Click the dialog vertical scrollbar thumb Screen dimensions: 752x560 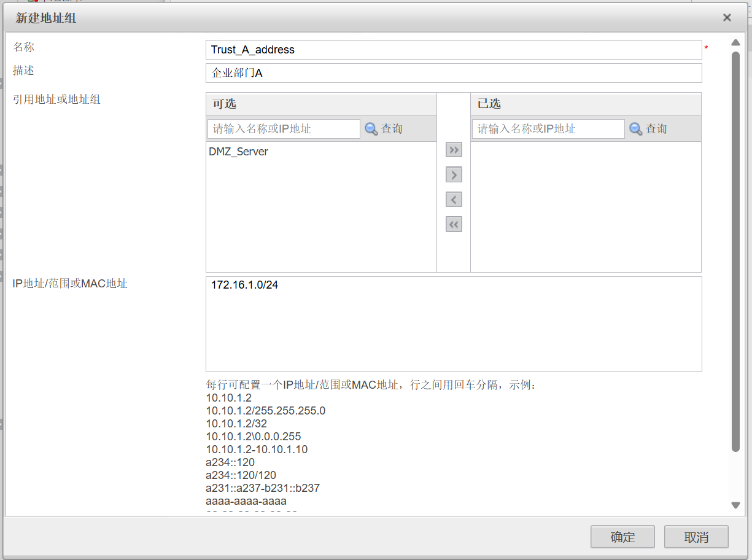click(x=735, y=252)
